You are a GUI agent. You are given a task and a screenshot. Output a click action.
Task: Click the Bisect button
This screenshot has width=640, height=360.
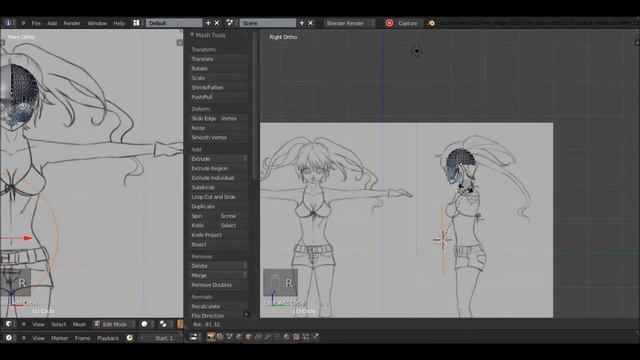coord(219,244)
